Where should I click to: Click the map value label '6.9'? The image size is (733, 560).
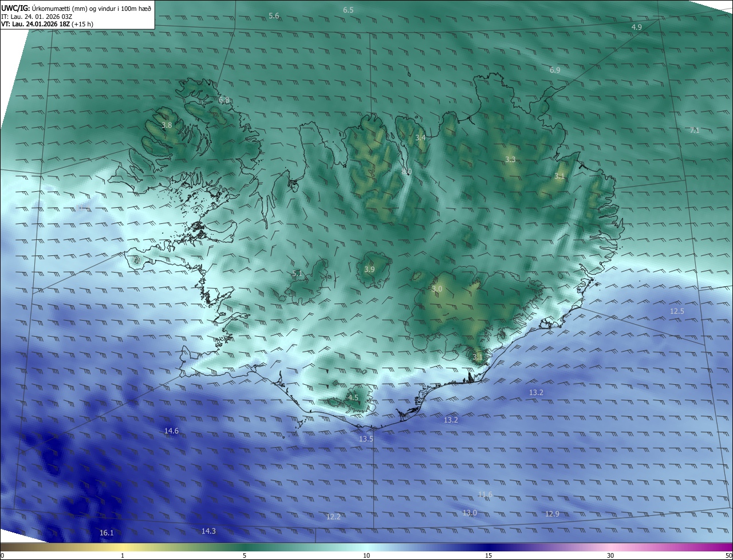555,70
